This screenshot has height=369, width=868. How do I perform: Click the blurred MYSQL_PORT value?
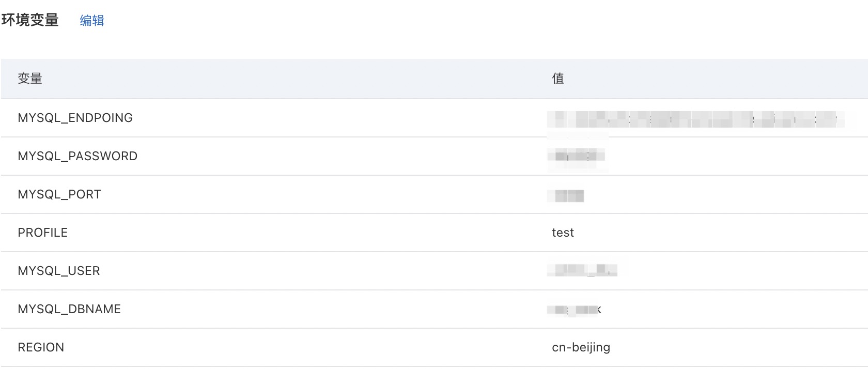(567, 195)
